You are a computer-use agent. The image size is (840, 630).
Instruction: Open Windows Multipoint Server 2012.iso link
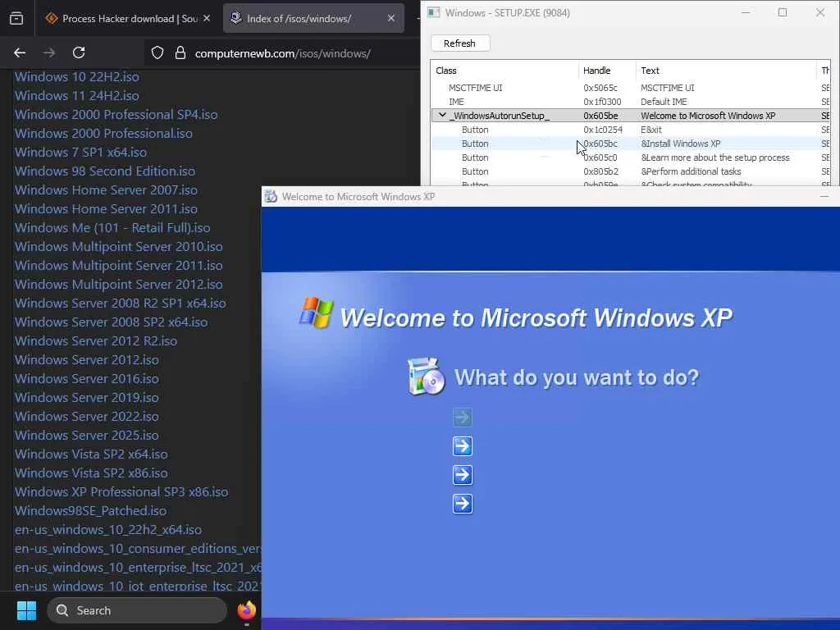[118, 285]
